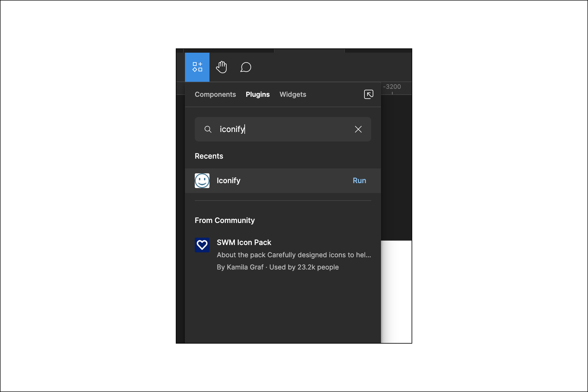Image resolution: width=588 pixels, height=392 pixels.
Task: Click the SWM Icon Pack heart icon
Action: pos(202,245)
